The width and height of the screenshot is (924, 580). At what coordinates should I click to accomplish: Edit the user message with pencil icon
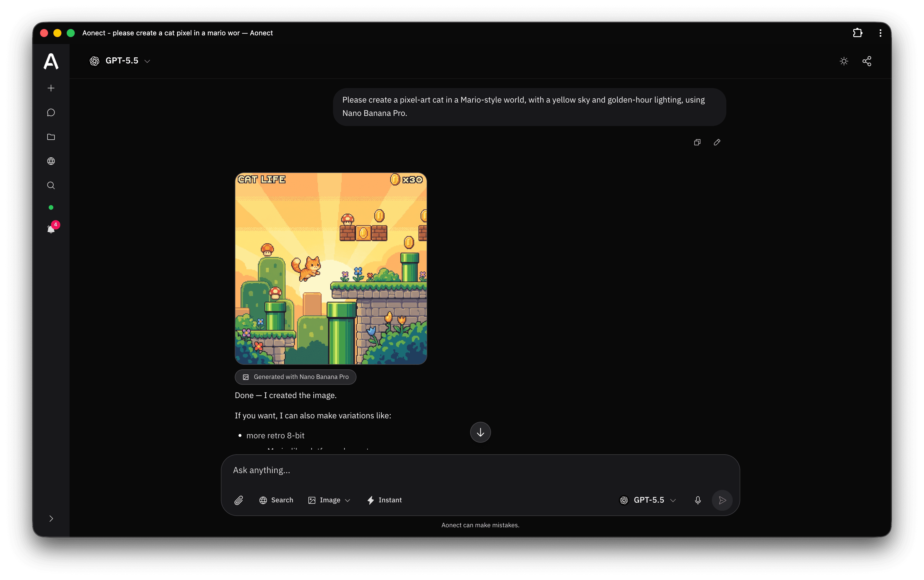(717, 142)
